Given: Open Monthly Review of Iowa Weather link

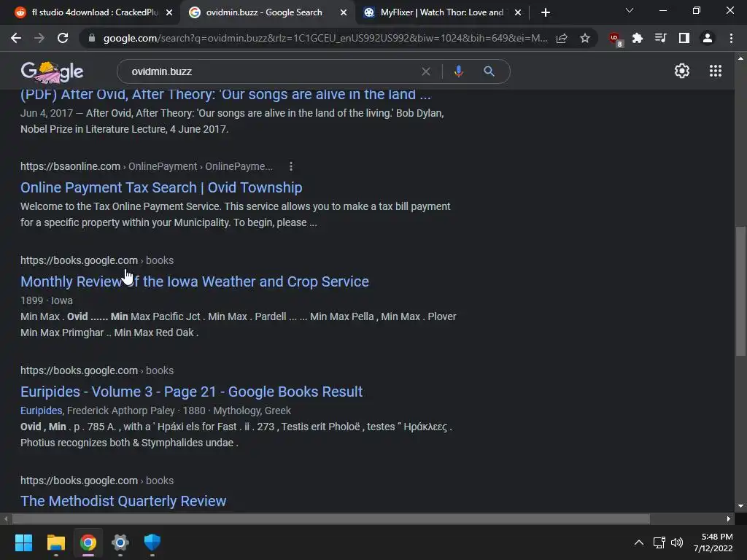Looking at the screenshot, I should (194, 281).
